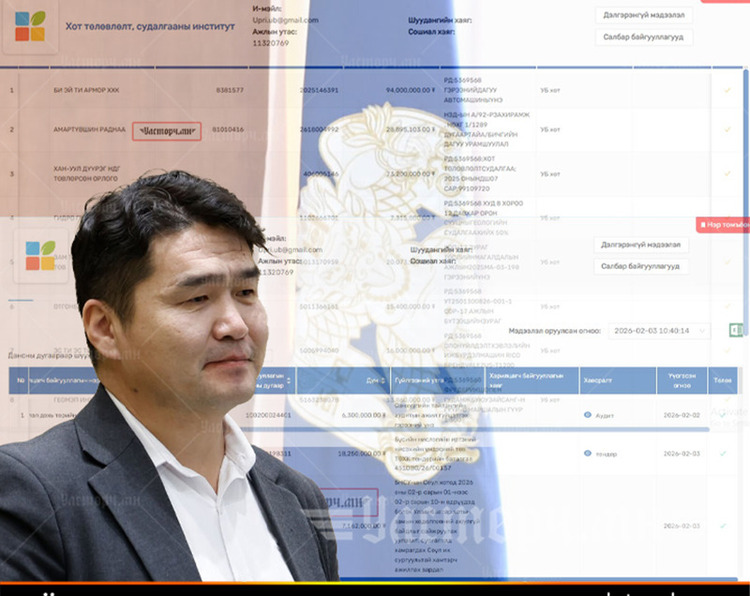
Task: Open the date dropdown showing 2026-02-03 10:40:14
Action: point(658,330)
